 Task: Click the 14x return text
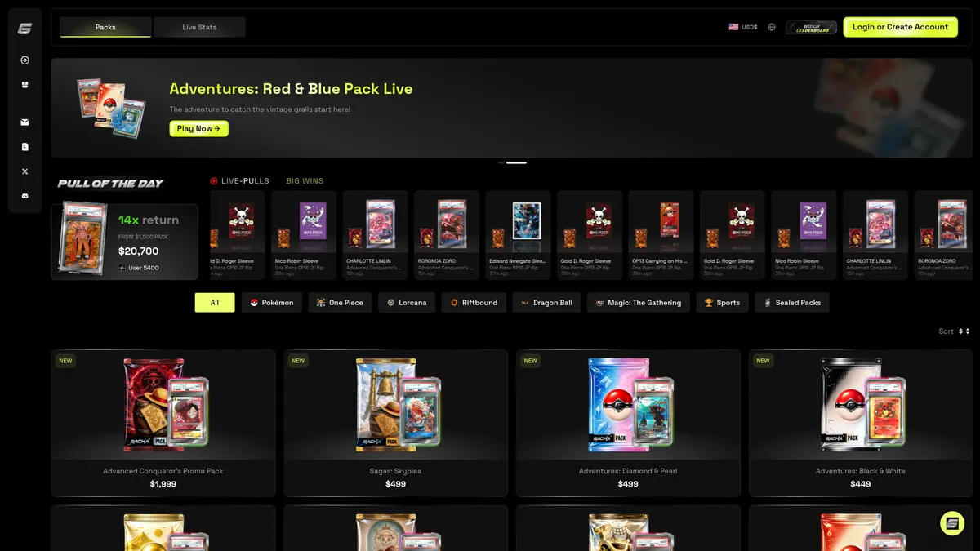pyautogui.click(x=148, y=220)
